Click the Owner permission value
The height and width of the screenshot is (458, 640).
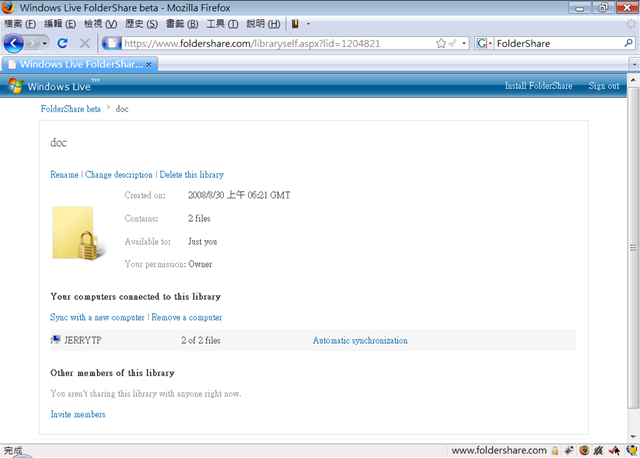click(200, 264)
